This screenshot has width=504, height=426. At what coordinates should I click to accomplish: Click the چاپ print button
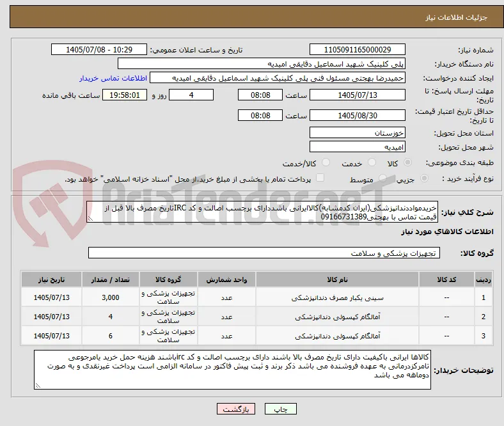[x=281, y=409]
